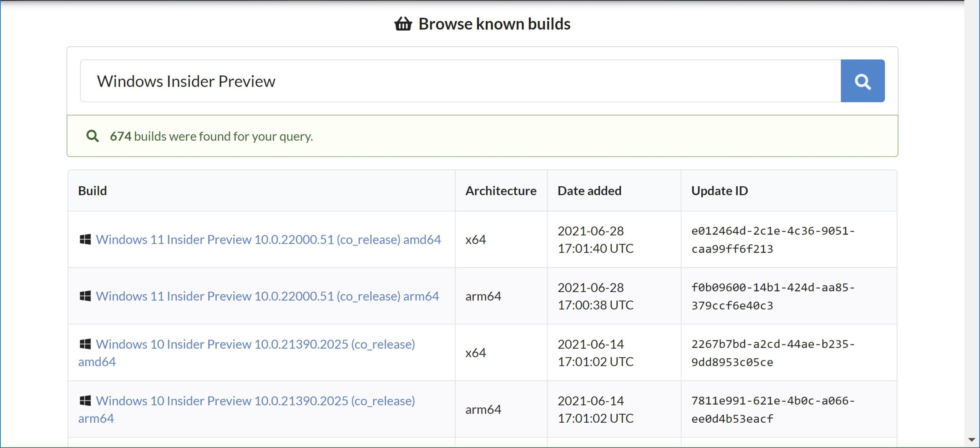This screenshot has height=448, width=980.
Task: Click the basket icon beside Browse known builds
Action: click(403, 24)
